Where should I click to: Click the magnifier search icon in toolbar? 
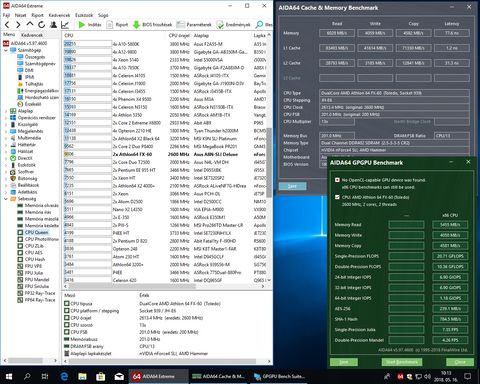pyautogui.click(x=259, y=25)
